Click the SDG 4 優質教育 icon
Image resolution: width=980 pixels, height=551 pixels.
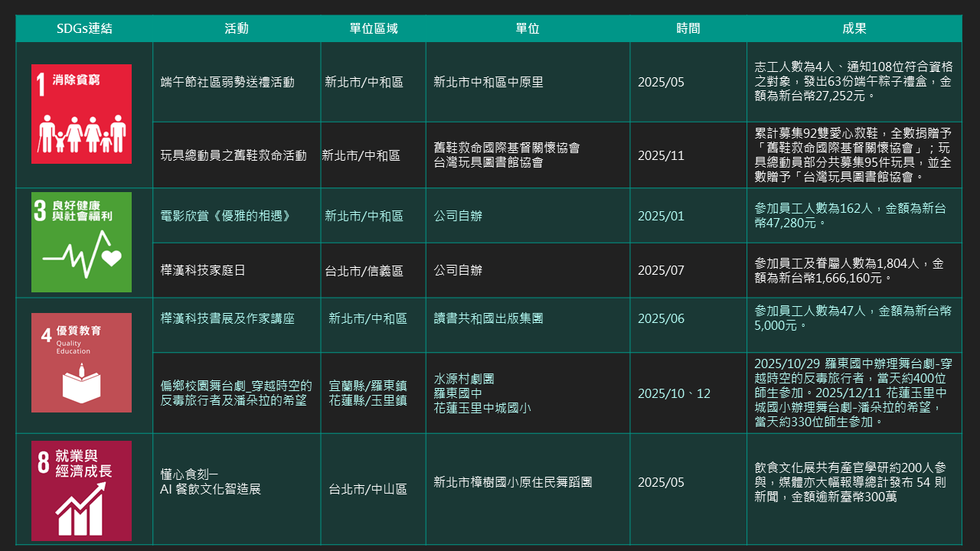[81, 363]
